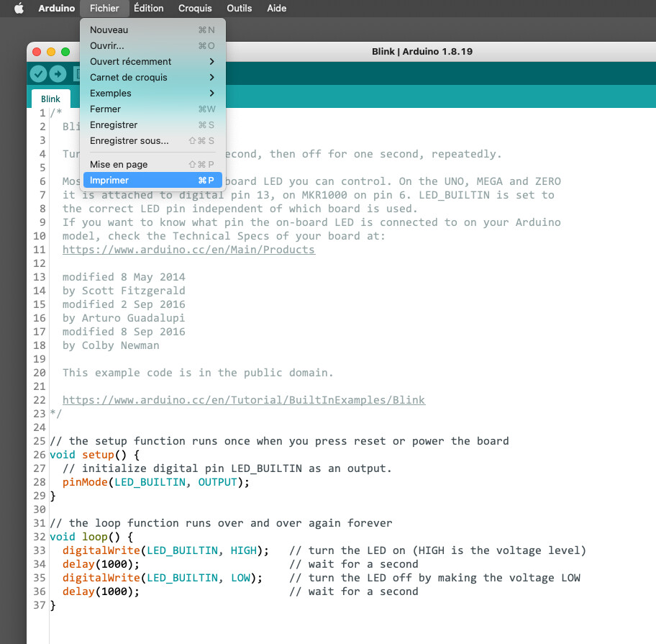Open the Outils menu
This screenshot has width=656, height=644.
pyautogui.click(x=240, y=8)
